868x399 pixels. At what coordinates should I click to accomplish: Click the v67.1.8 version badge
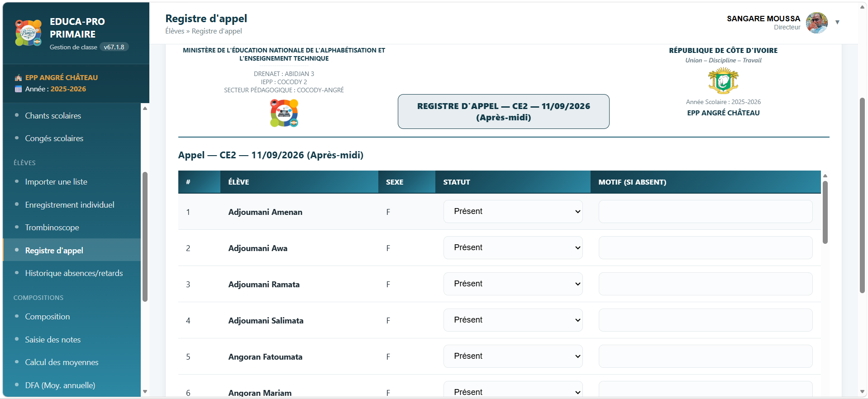click(114, 47)
